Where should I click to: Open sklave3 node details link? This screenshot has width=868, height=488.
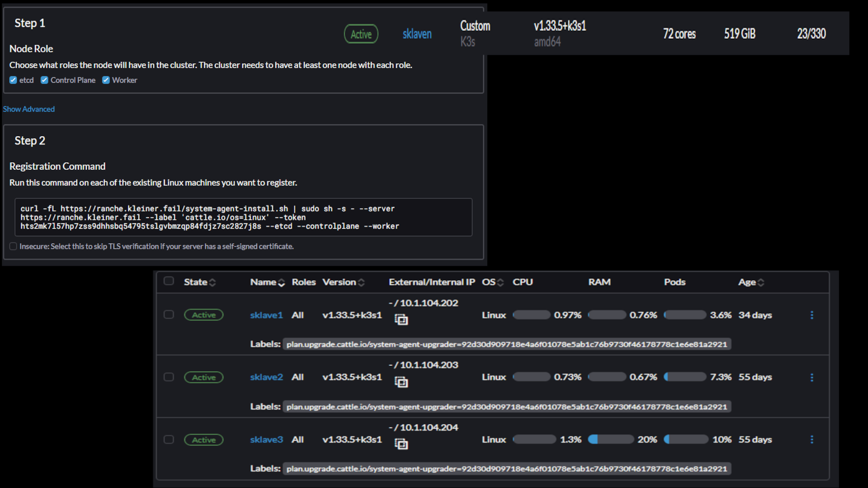[x=266, y=440]
